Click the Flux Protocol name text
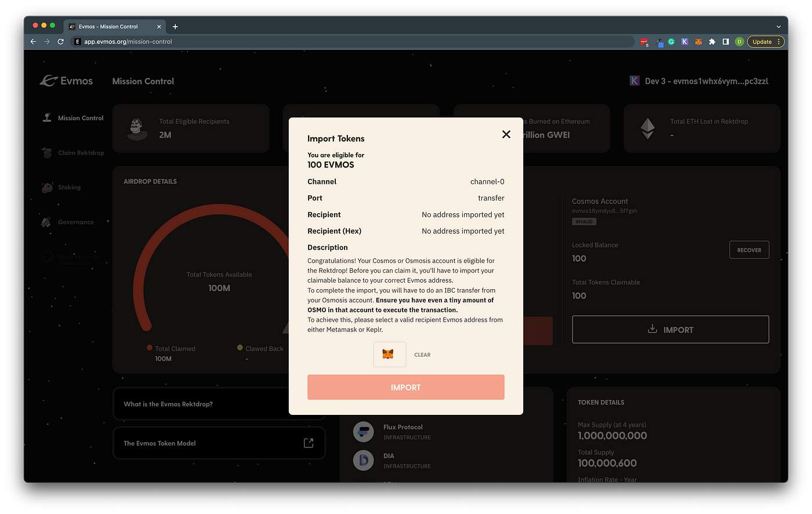812x514 pixels. [x=403, y=427]
